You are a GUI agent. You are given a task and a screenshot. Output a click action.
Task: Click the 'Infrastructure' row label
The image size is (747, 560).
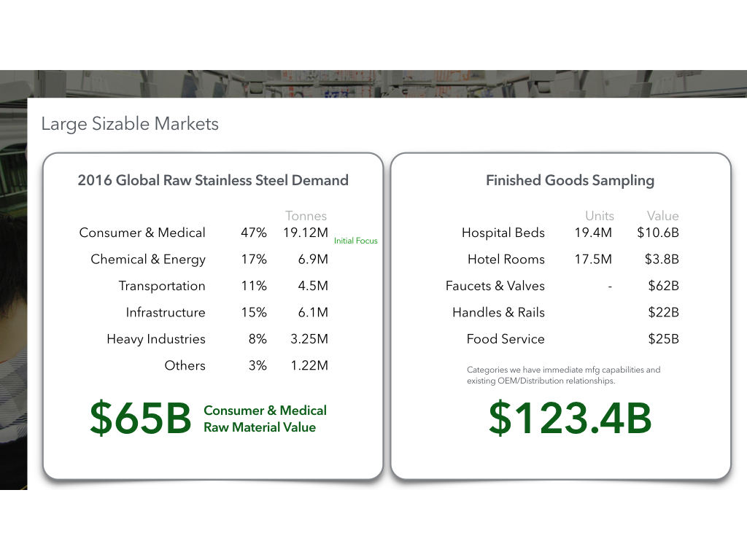point(166,312)
